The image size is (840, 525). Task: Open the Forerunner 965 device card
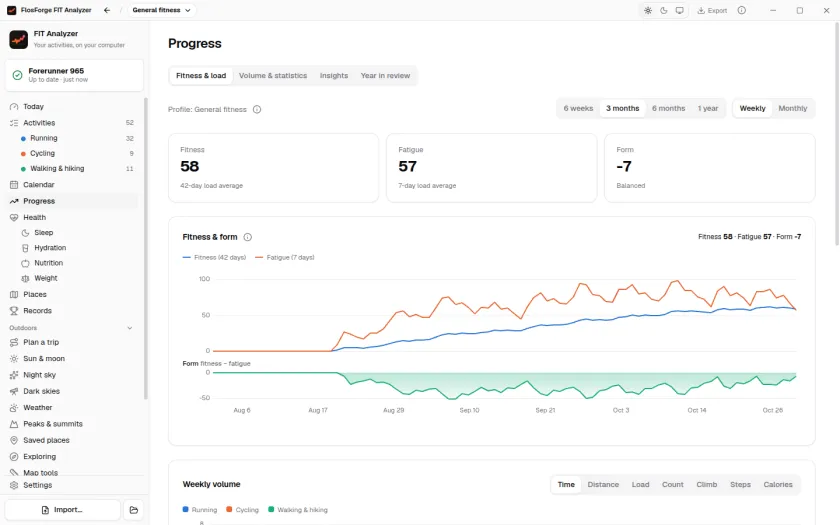[x=74, y=75]
